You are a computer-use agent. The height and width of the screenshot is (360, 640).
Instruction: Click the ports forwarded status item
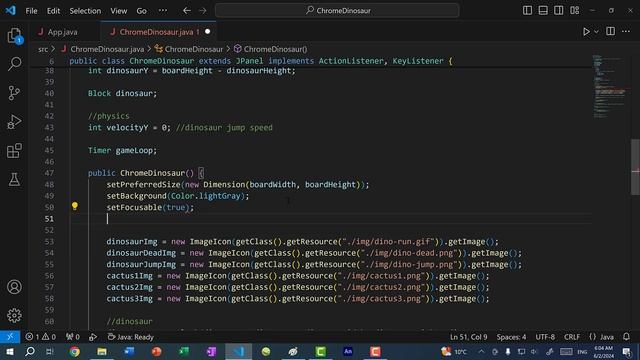(x=73, y=337)
